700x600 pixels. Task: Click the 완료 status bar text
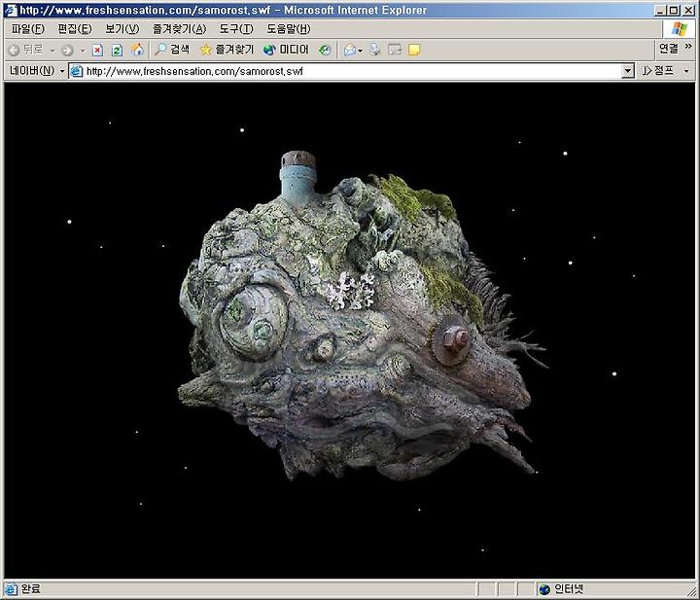(x=30, y=589)
